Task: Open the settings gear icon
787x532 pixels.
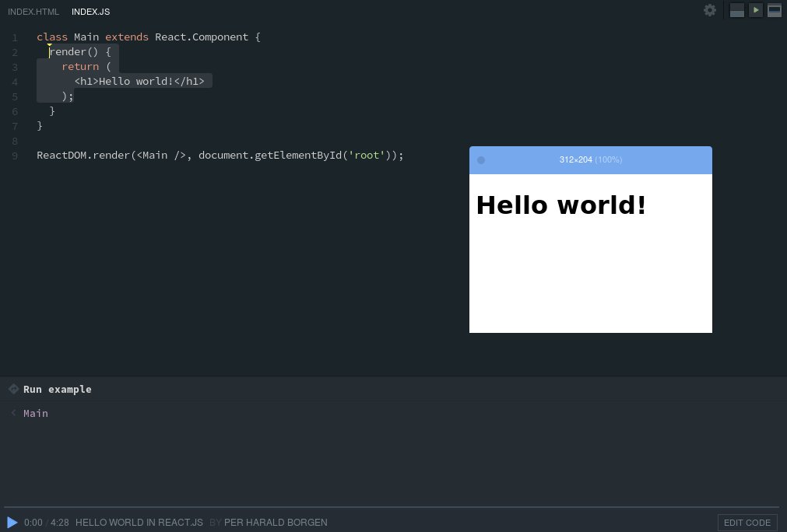Action: pos(710,10)
